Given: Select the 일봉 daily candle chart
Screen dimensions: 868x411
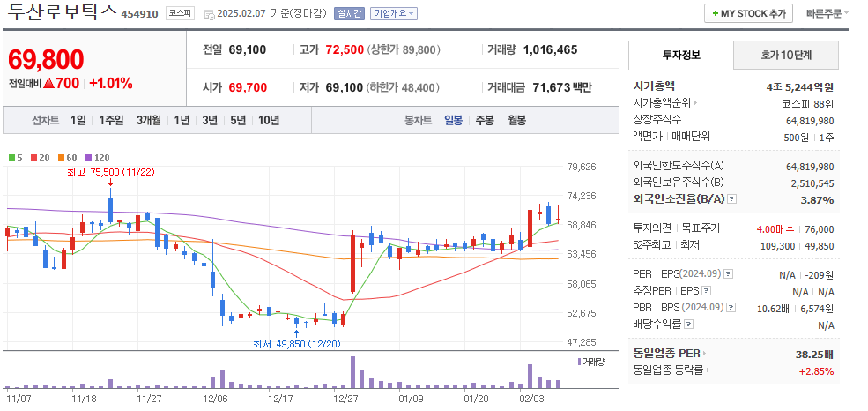Looking at the screenshot, I should tap(453, 120).
